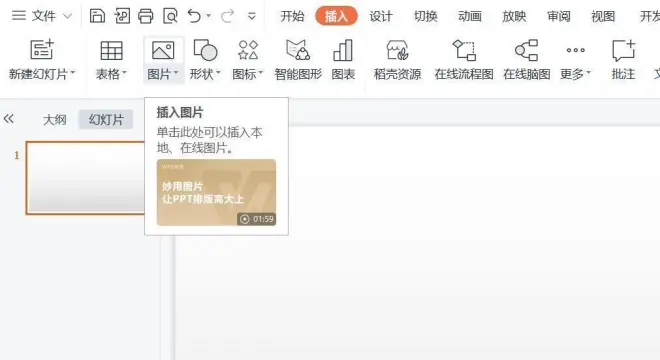Click the 形状 shapes icon

point(205,51)
